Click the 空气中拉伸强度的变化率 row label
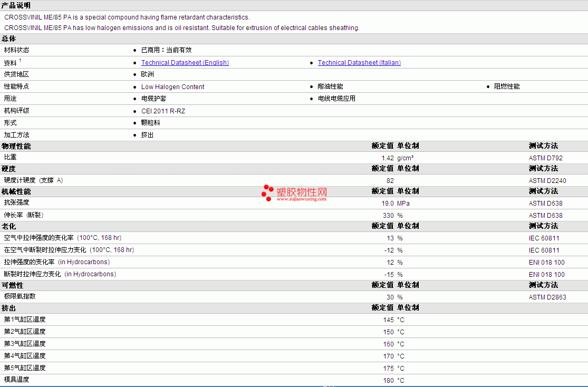The image size is (588, 387). (63, 238)
